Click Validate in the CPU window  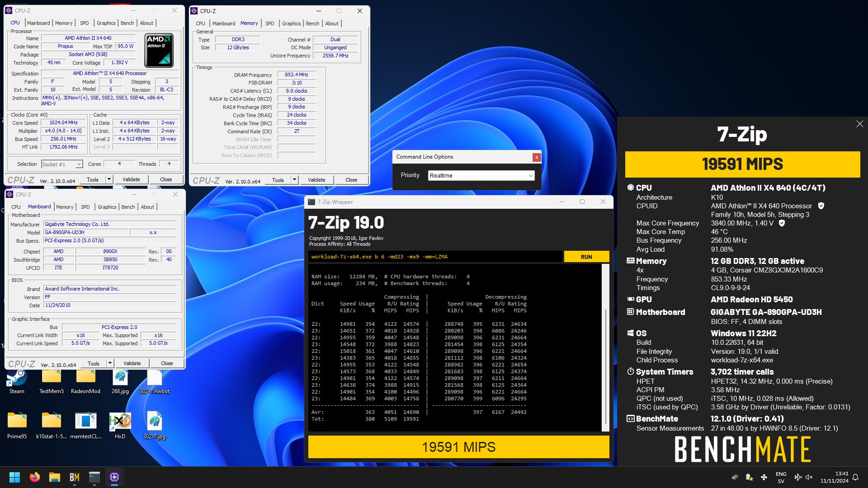coord(131,179)
